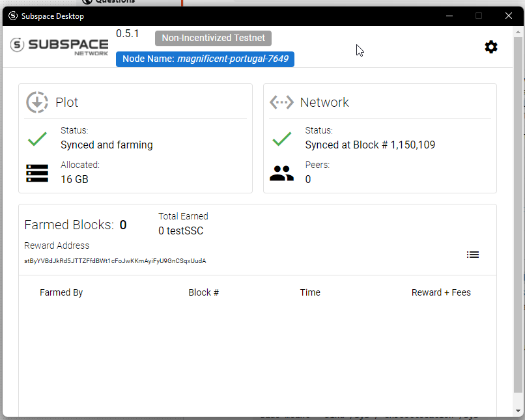525x420 pixels.
Task: Click the magnificent-portugal-7649 node name badge
Action: point(205,59)
